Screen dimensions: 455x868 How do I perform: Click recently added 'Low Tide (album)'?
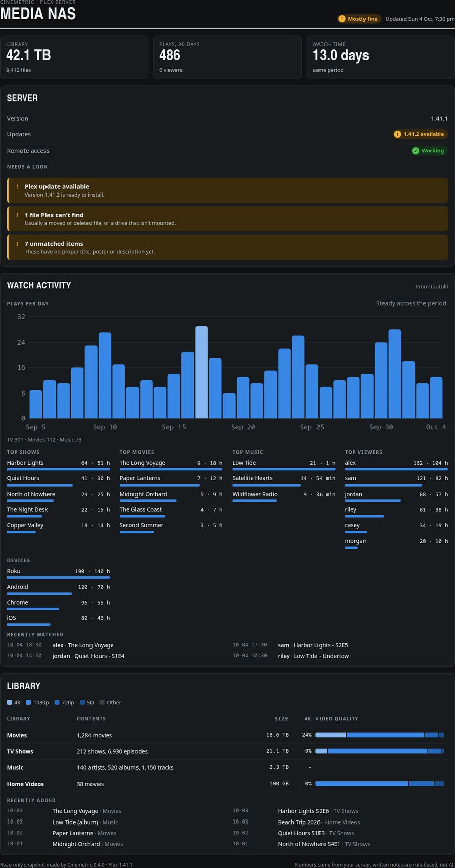click(75, 822)
